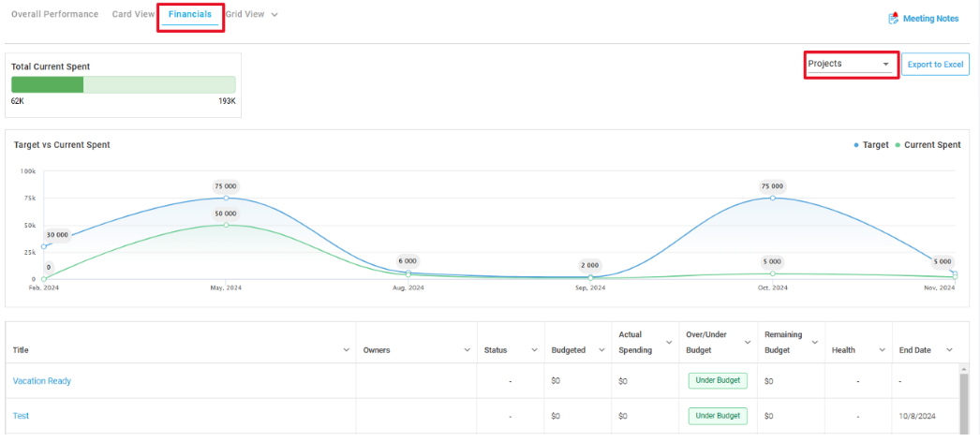The image size is (980, 442).
Task: Open the Title column filter chevron
Action: point(347,350)
